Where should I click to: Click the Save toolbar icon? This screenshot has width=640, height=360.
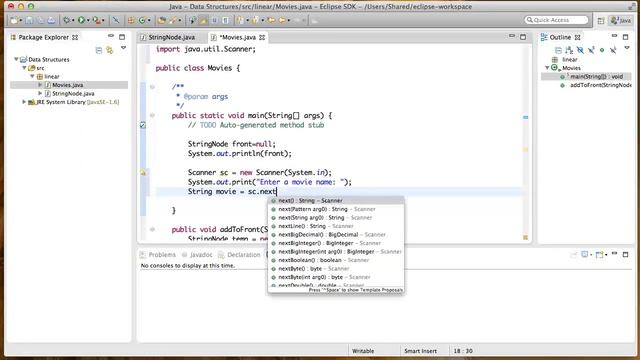pyautogui.click(x=29, y=20)
